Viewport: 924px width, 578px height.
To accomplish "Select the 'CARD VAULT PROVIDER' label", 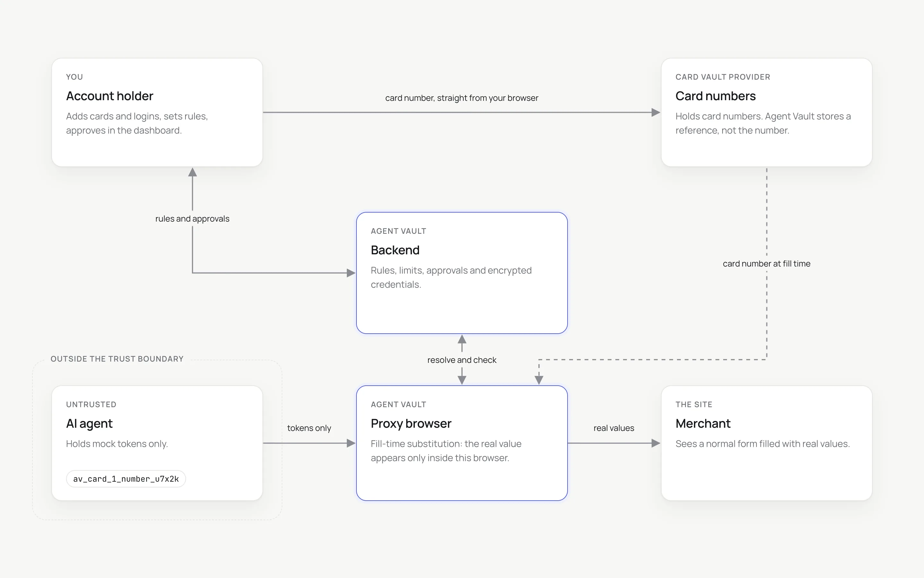I will coord(723,77).
